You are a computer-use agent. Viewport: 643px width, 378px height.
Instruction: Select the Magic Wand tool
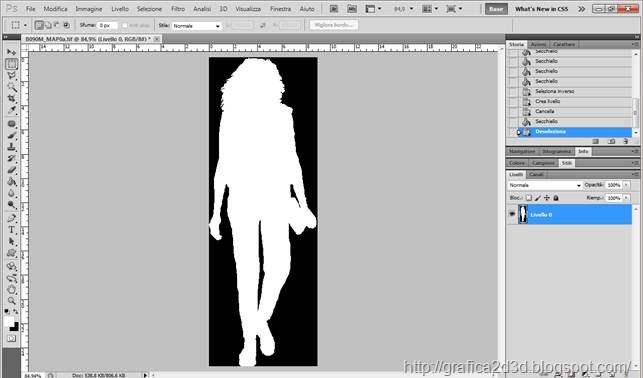(x=11, y=87)
